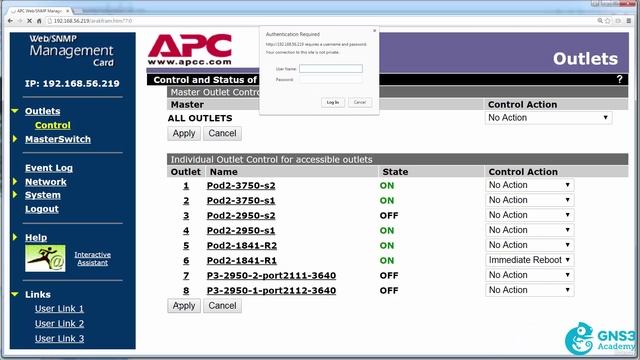Click the zoom magnifier icon in address bar
Image resolution: width=640 pixels, height=360 pixels.
tap(600, 21)
